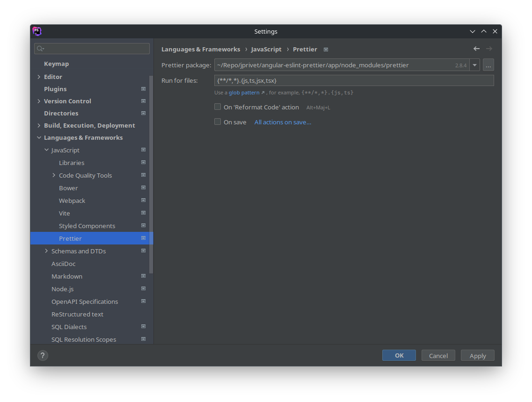Screen dimensions: 532x402
Task: Click project-level icon beside Node.js row
Action: [143, 288]
